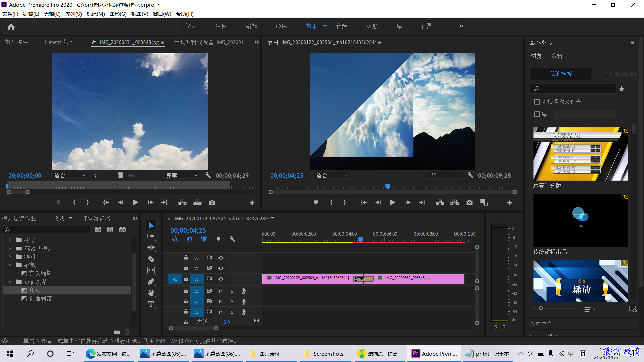Play the program monitor sequence

[x=392, y=202]
